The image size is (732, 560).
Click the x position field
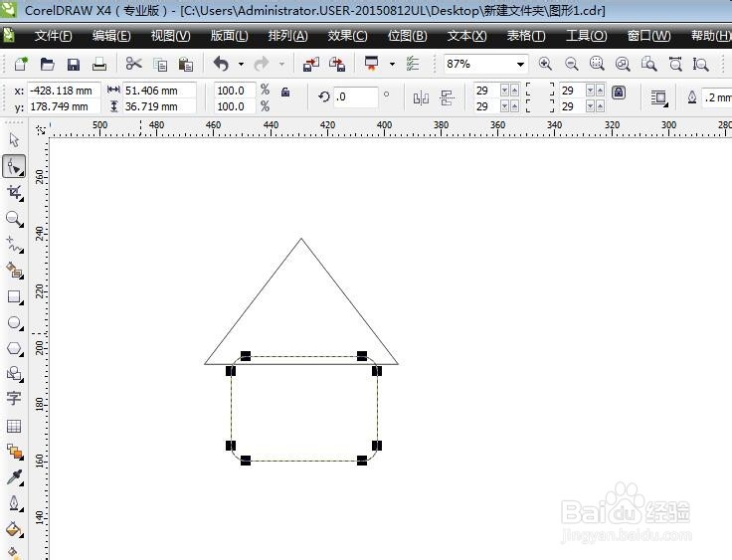point(64,91)
